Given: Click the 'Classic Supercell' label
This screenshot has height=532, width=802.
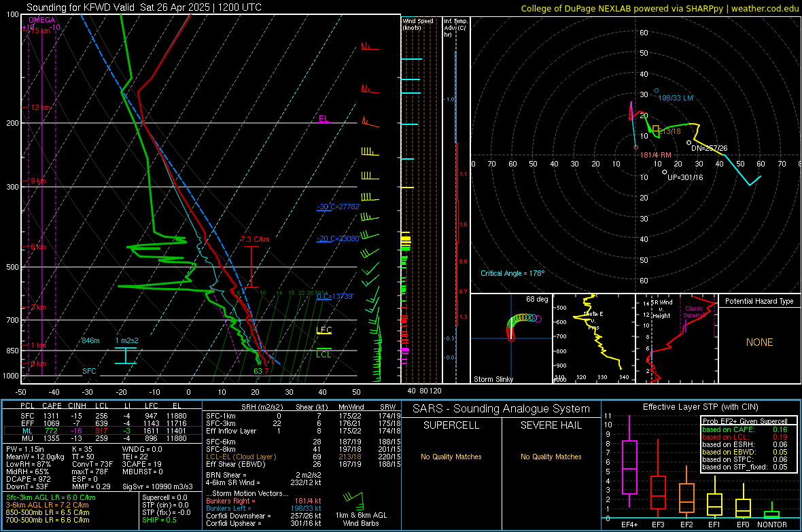Looking at the screenshot, I should coord(695,312).
